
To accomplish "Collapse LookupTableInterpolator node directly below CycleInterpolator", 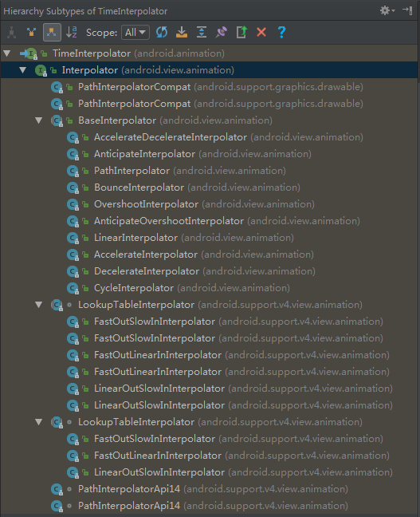I will click(38, 305).
